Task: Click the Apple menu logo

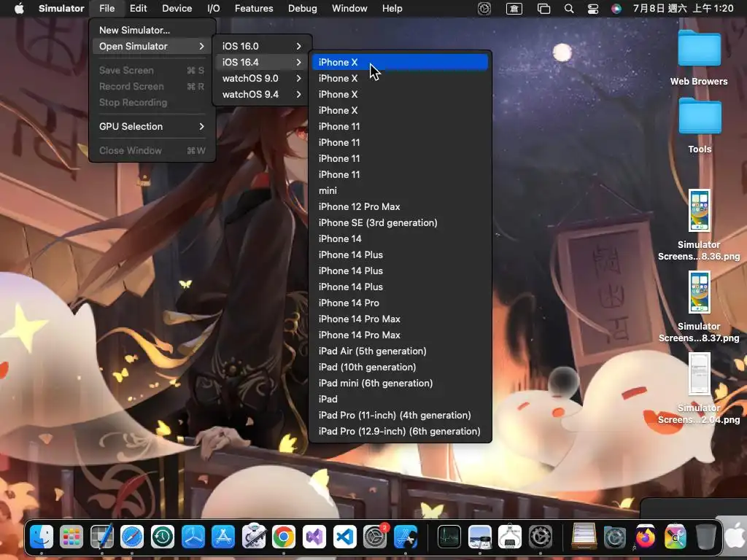Action: pos(19,8)
